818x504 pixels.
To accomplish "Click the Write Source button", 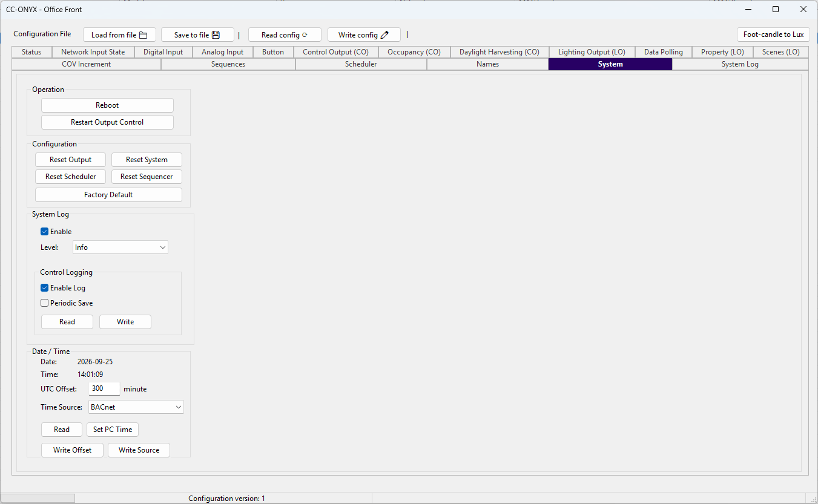I will pyautogui.click(x=139, y=450).
